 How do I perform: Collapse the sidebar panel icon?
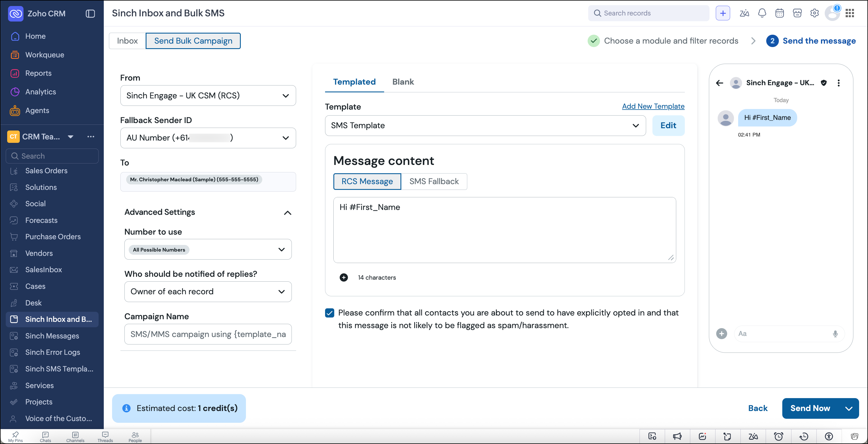[x=90, y=13]
